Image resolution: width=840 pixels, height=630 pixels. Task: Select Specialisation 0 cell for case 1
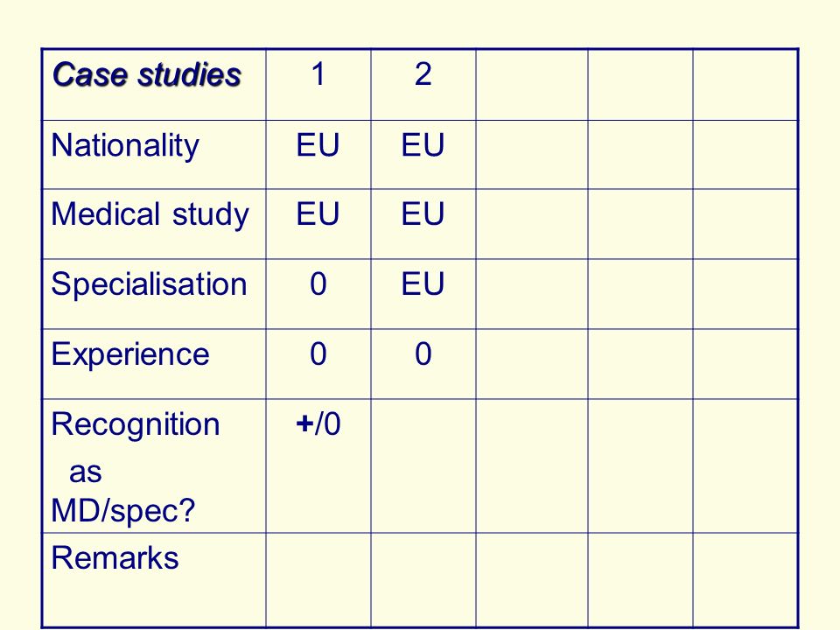tap(318, 294)
